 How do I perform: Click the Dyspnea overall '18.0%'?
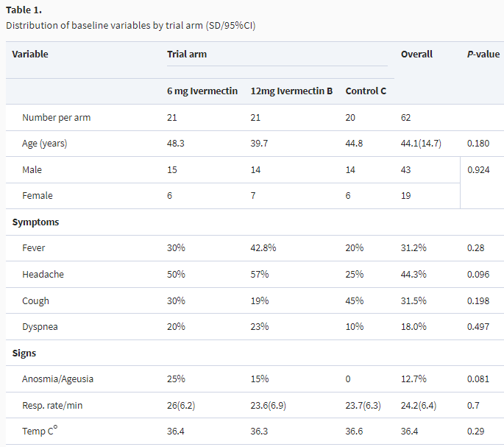[414, 327]
